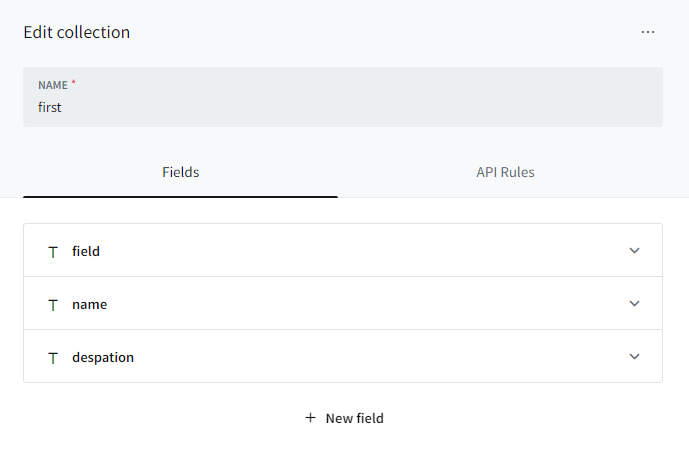Image resolution: width=689 pixels, height=458 pixels.
Task: Click the collection name input containing 'first'
Action: pos(342,107)
